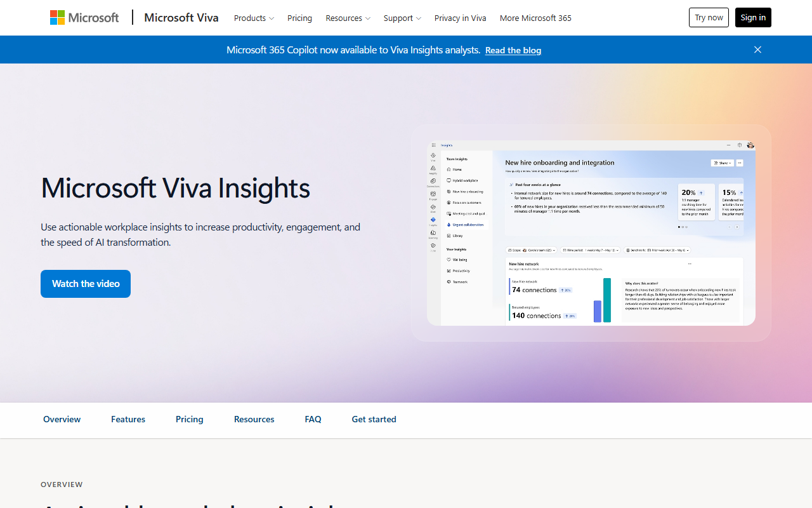This screenshot has width=812, height=508.
Task: Click the OVERVIEW section label
Action: pyautogui.click(x=62, y=485)
